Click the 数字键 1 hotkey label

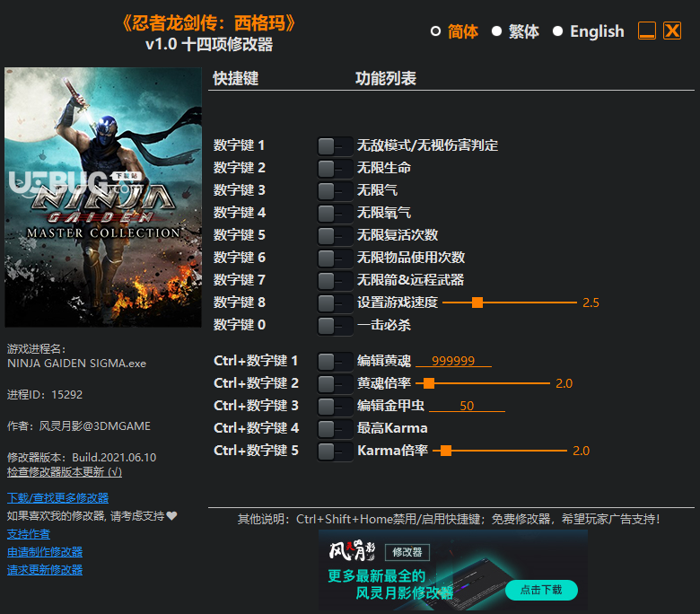(239, 145)
